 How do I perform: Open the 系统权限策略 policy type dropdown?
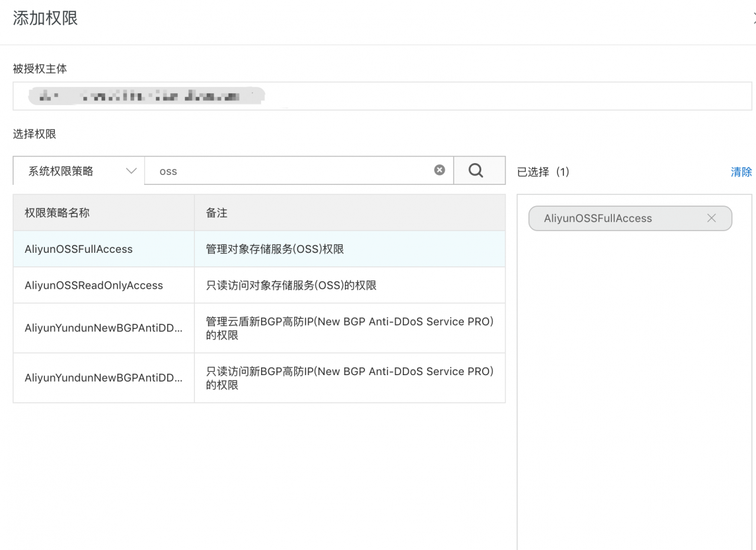point(79,171)
